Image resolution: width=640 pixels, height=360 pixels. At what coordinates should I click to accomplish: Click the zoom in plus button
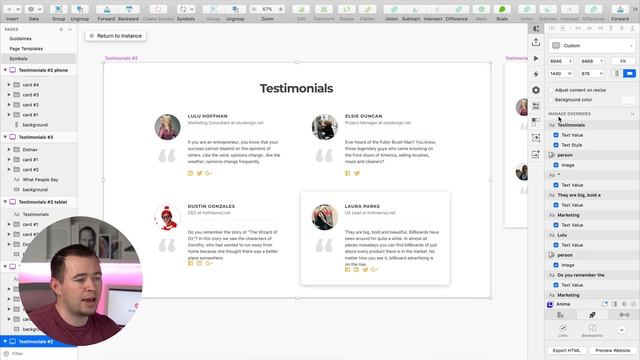tap(280, 9)
